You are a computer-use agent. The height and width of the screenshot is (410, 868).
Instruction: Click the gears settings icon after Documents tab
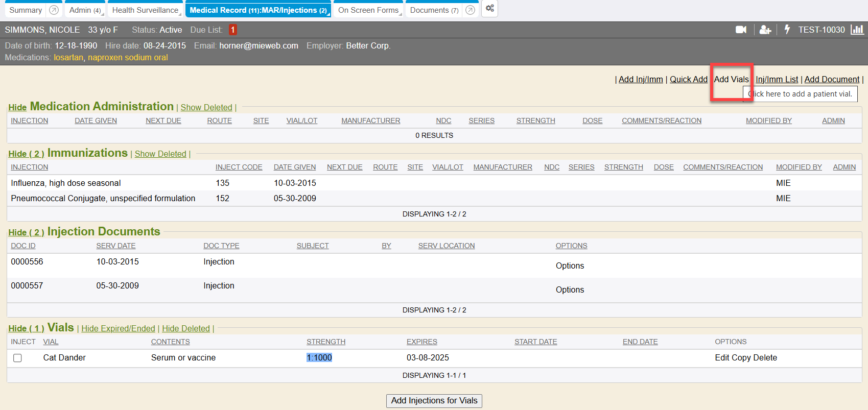tap(489, 9)
